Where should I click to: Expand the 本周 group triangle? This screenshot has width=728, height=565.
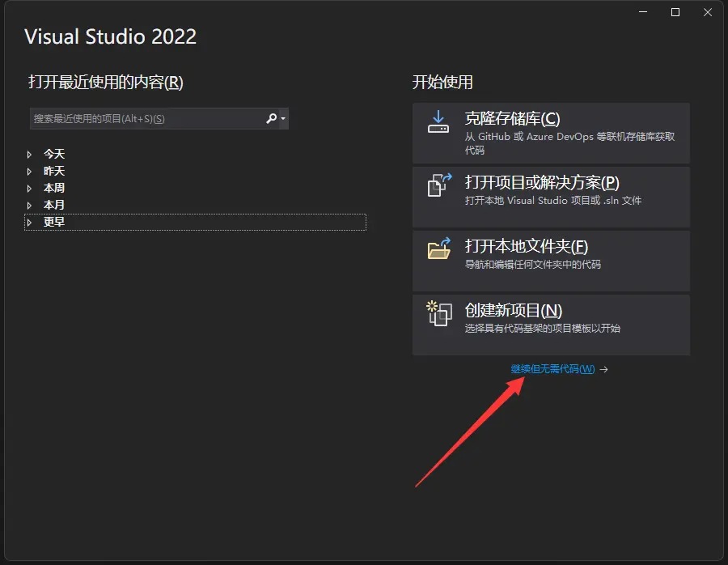pyautogui.click(x=29, y=188)
